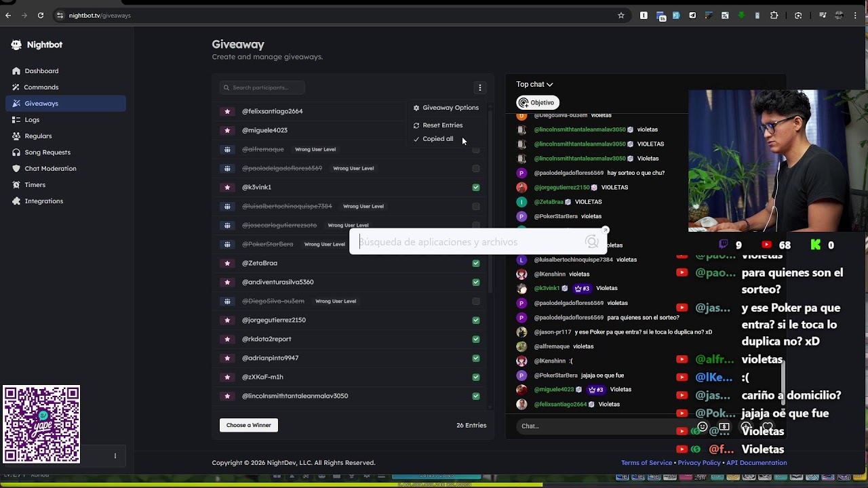Screen dimensions: 868x488
Task: Uncheck the checkbox for @adrianpinto9947
Action: point(476,358)
